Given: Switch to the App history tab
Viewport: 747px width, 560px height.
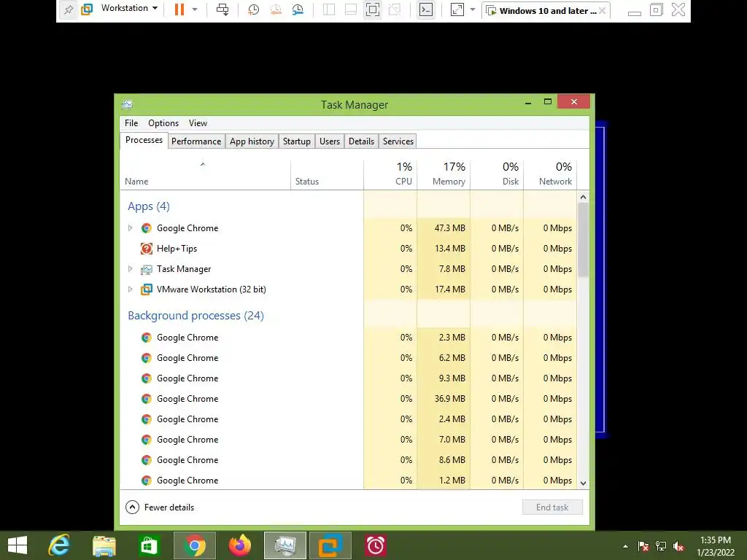Looking at the screenshot, I should click(252, 141).
